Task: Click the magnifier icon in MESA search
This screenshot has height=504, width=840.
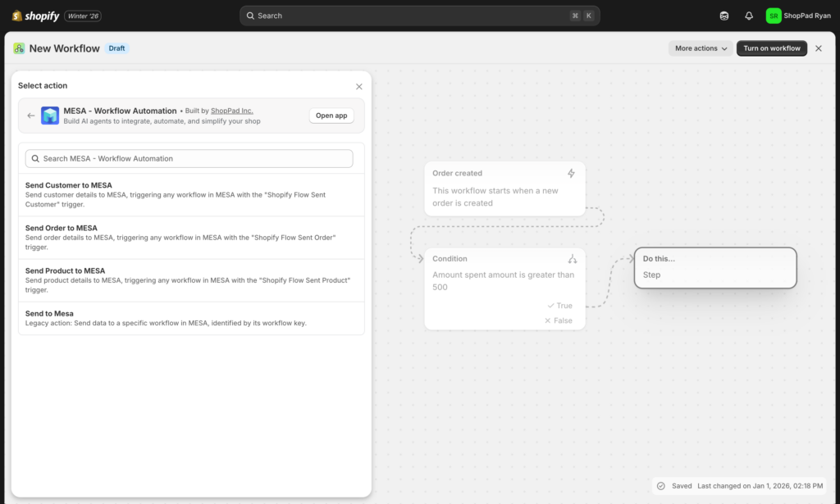Action: [x=35, y=158]
